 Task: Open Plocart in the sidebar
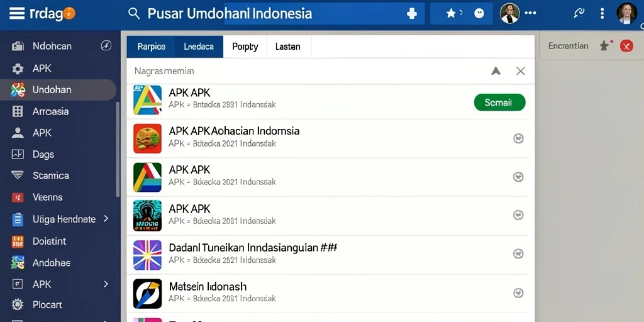click(47, 305)
